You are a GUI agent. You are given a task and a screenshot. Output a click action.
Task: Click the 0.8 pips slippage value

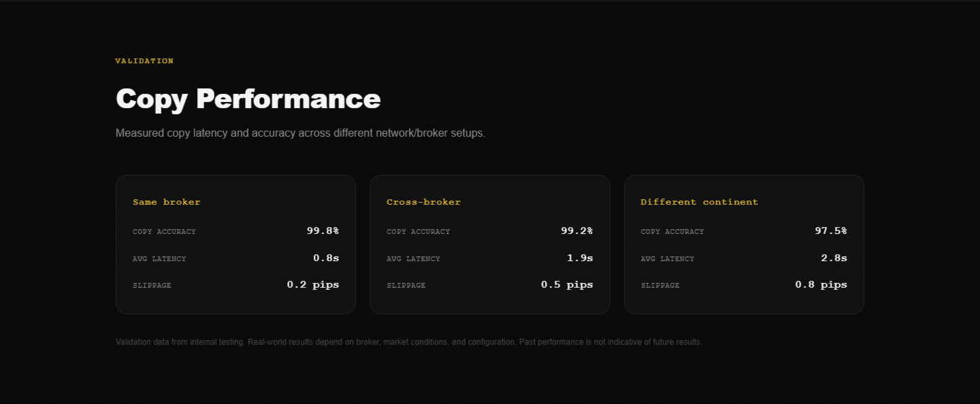pyautogui.click(x=821, y=285)
